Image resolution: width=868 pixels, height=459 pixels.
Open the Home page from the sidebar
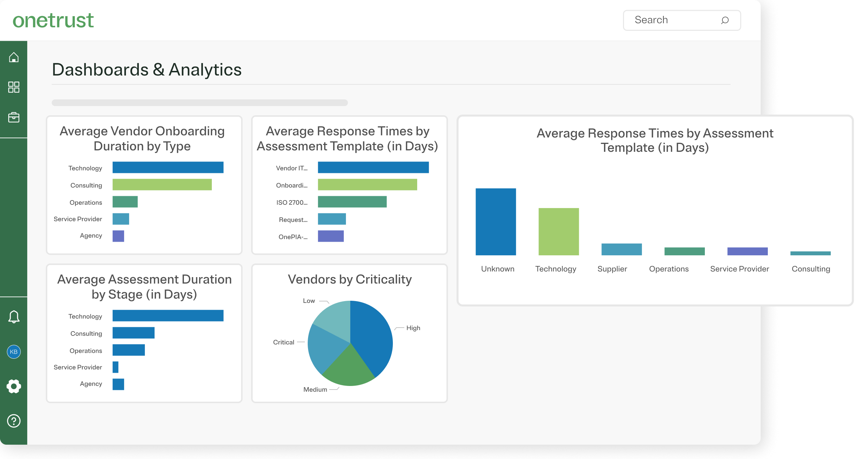point(14,57)
